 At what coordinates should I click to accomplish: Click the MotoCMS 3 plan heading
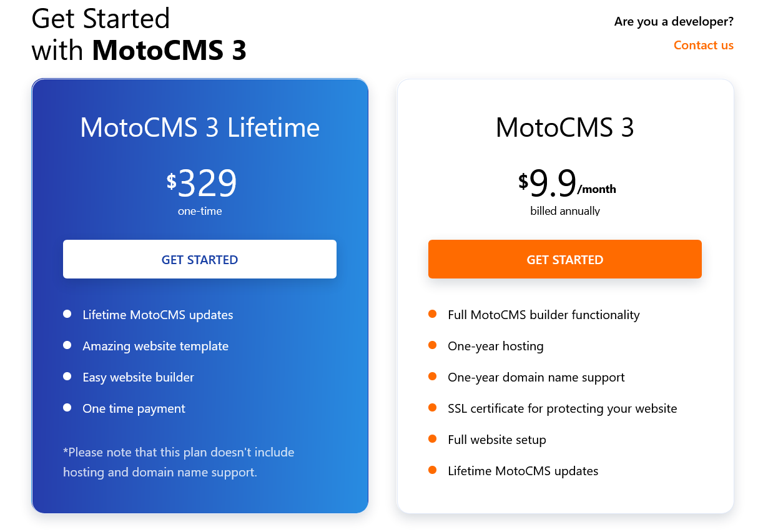[564, 127]
